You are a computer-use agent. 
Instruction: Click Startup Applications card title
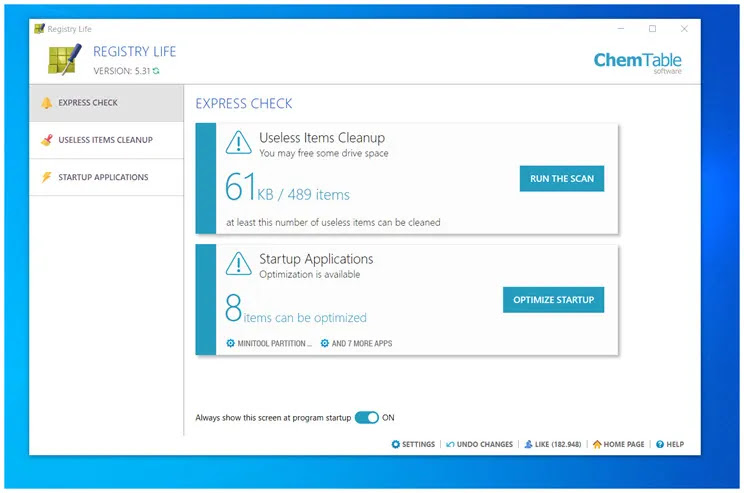click(316, 259)
